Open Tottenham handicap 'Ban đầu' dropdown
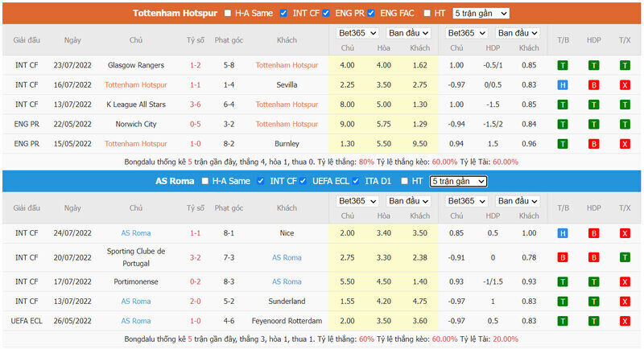This screenshot has width=644, height=349. click(518, 33)
